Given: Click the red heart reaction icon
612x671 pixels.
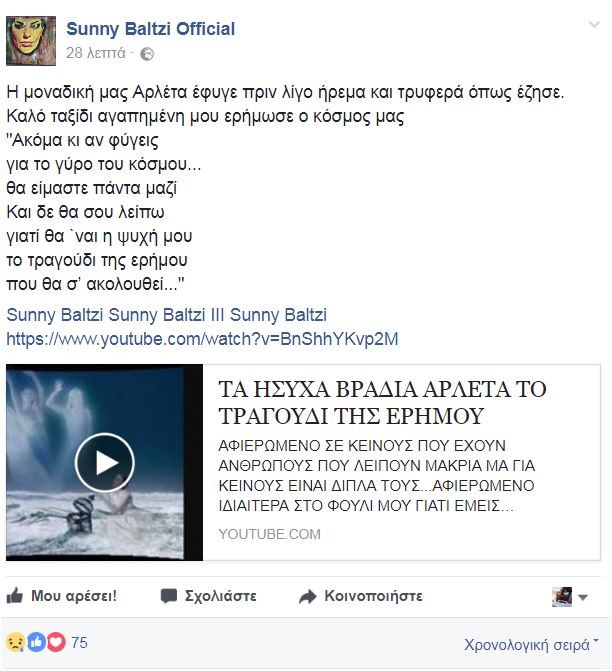Looking at the screenshot, I should (x=56, y=642).
